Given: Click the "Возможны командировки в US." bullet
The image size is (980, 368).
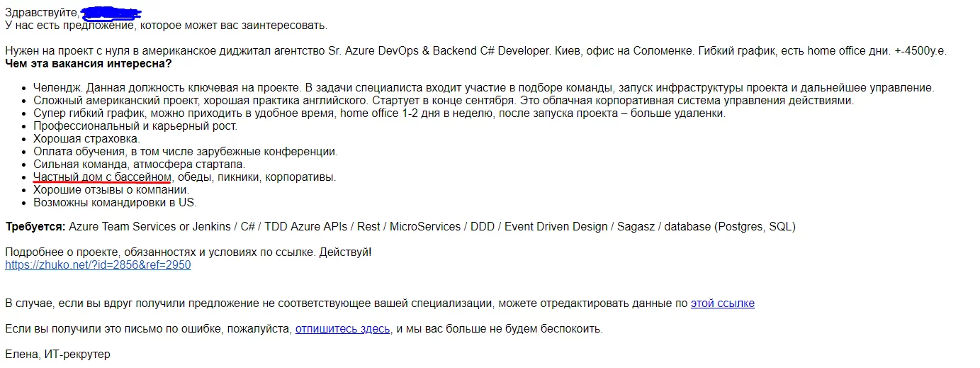Looking at the screenshot, I should [x=115, y=203].
